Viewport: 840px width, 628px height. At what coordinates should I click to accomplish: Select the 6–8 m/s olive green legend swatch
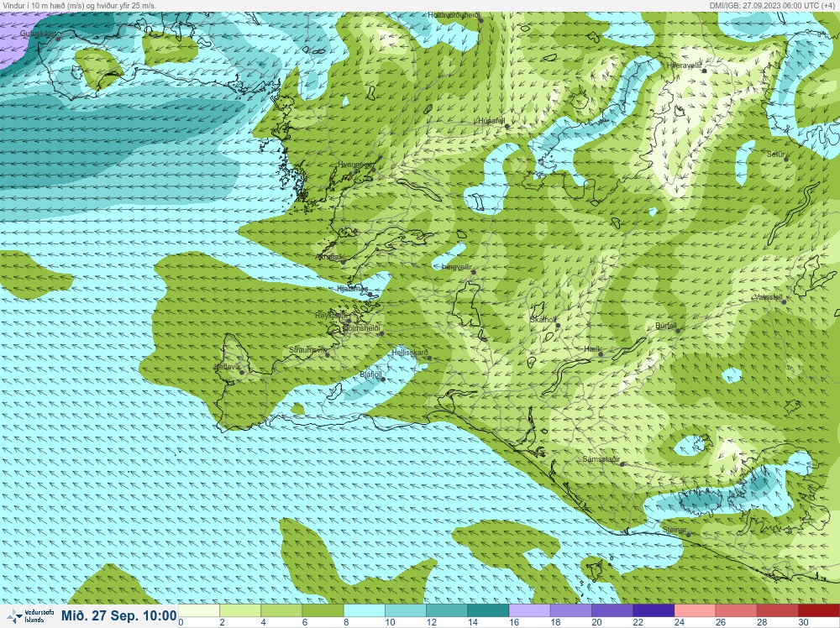323,611
